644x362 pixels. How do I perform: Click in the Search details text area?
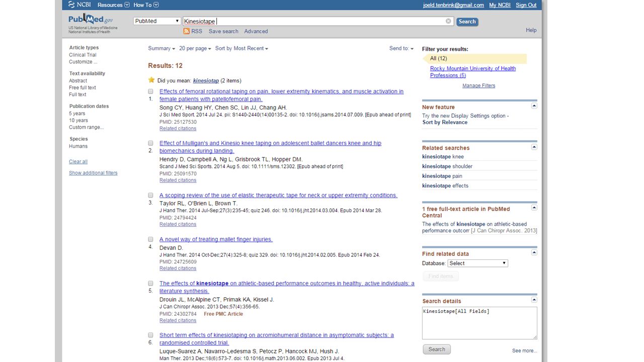[479, 323]
